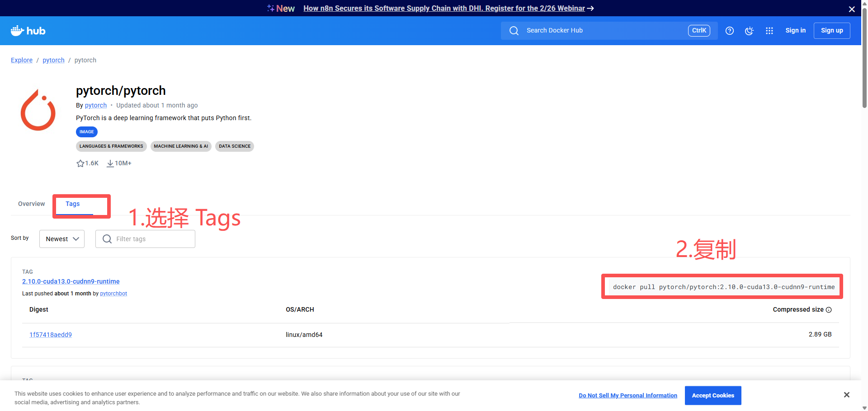The image size is (868, 411).
Task: Open tag 2.10.0-cuda13.0-cudnn9-runtime link
Action: click(x=71, y=281)
